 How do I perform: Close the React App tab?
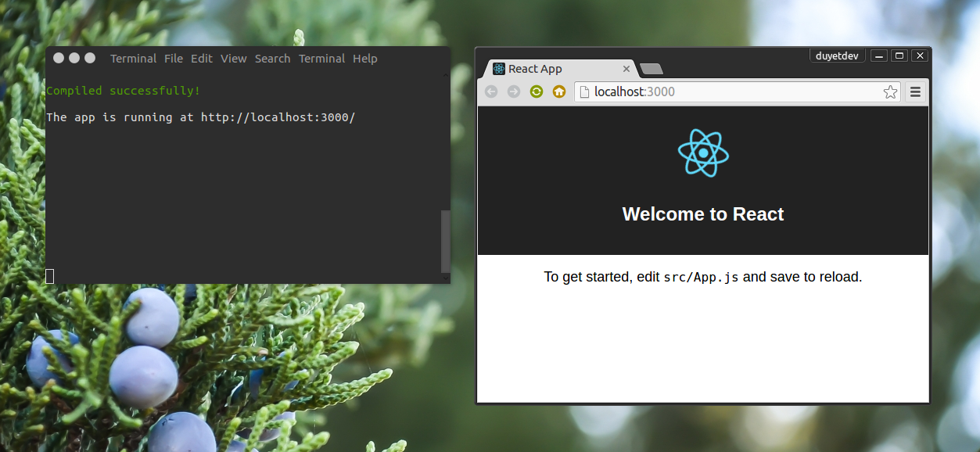pos(626,69)
